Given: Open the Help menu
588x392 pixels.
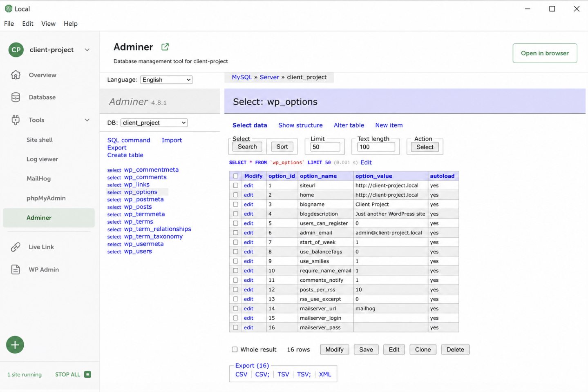Looking at the screenshot, I should pyautogui.click(x=71, y=24).
